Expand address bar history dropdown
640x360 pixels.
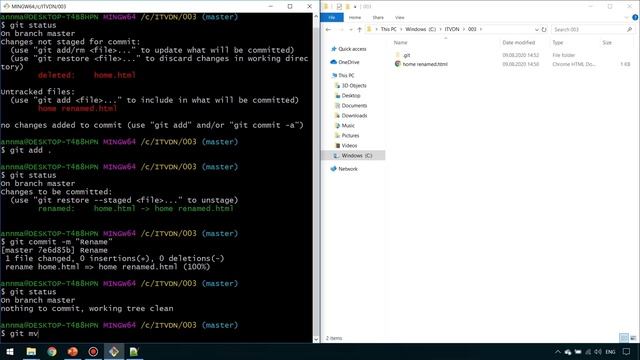pos(536,29)
